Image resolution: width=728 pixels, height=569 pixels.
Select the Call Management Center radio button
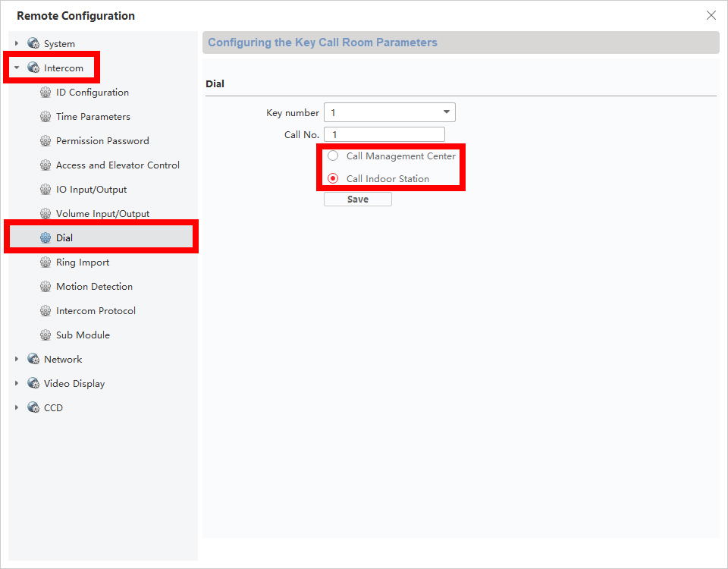click(x=333, y=156)
